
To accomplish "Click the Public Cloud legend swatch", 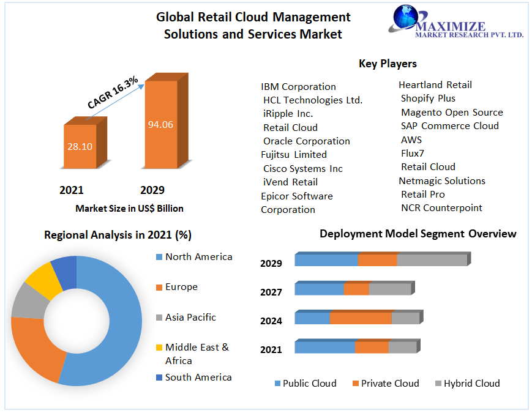I will 277,384.
